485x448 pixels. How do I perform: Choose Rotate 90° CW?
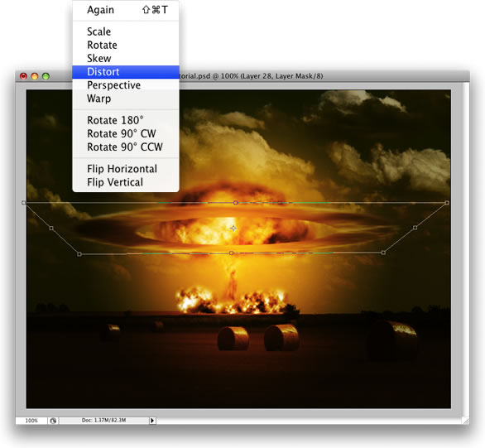126,133
